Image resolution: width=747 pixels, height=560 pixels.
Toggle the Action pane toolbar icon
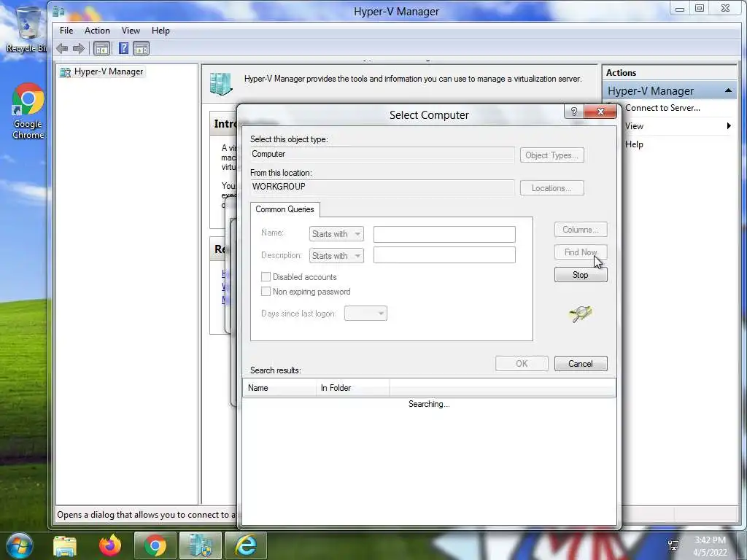pos(142,48)
